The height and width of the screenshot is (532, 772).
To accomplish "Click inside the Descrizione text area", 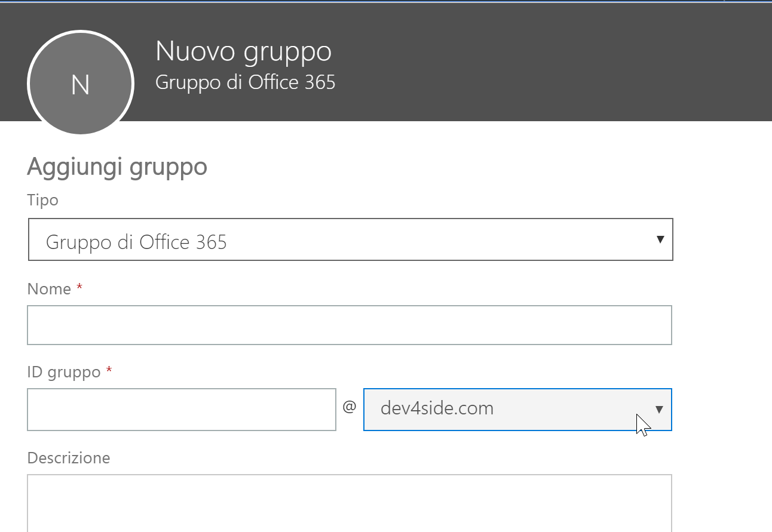I will (x=350, y=503).
